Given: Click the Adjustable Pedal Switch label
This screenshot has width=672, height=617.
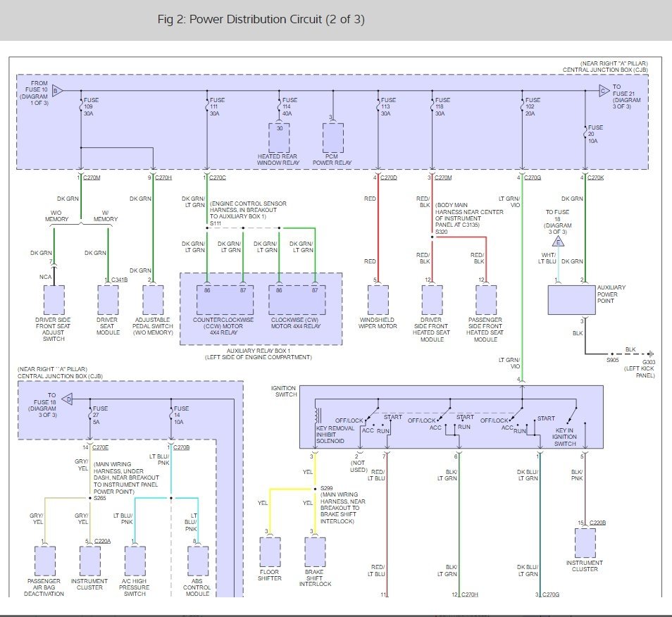Looking at the screenshot, I should point(153,326).
